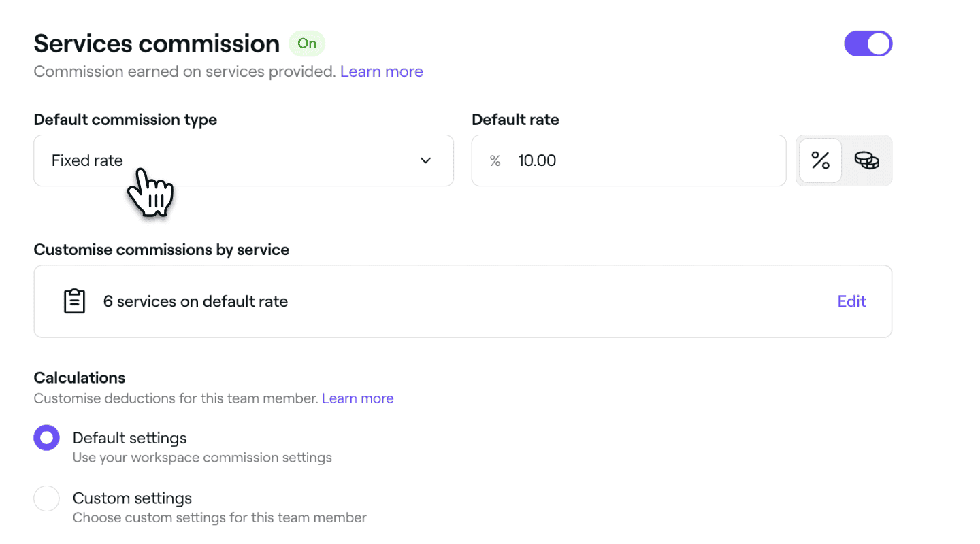Click the Default settings label text
This screenshot has height=544, width=980.
click(x=129, y=438)
